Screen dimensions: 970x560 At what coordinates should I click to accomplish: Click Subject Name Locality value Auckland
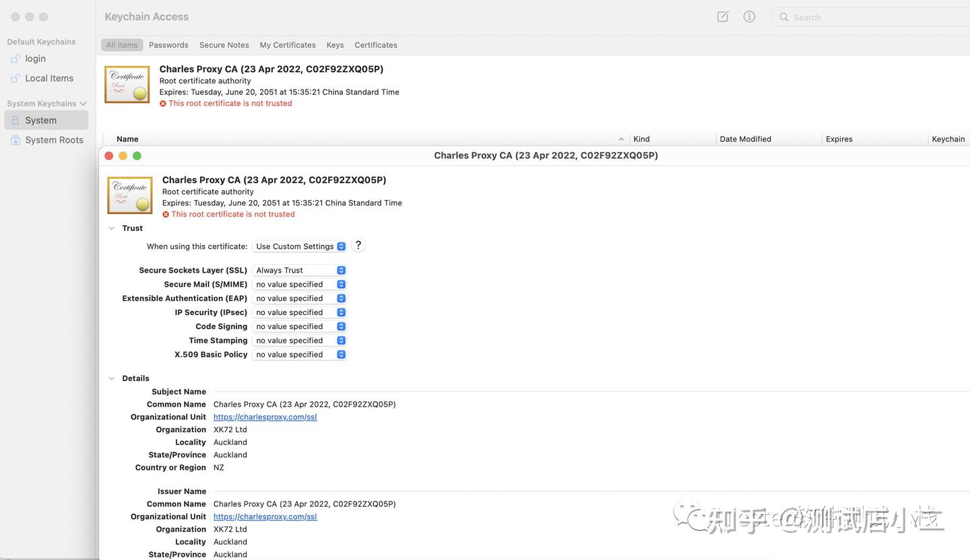tap(230, 443)
